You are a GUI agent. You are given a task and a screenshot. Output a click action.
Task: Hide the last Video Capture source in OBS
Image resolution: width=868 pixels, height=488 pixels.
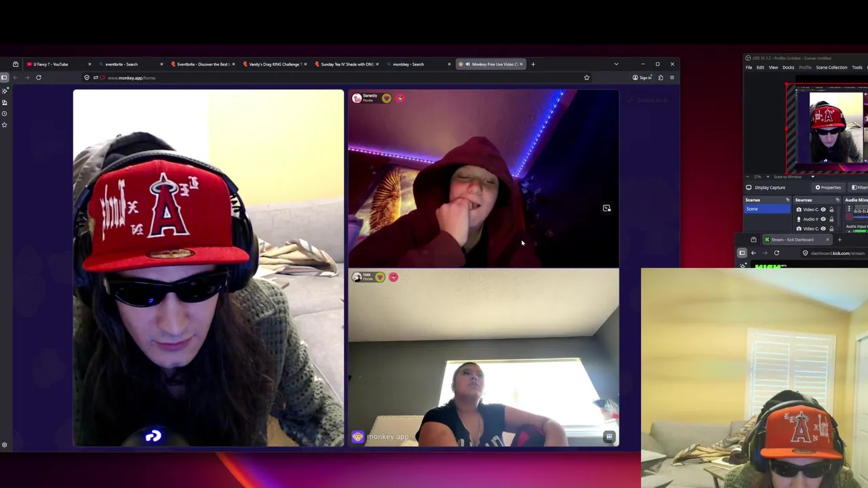(x=823, y=228)
